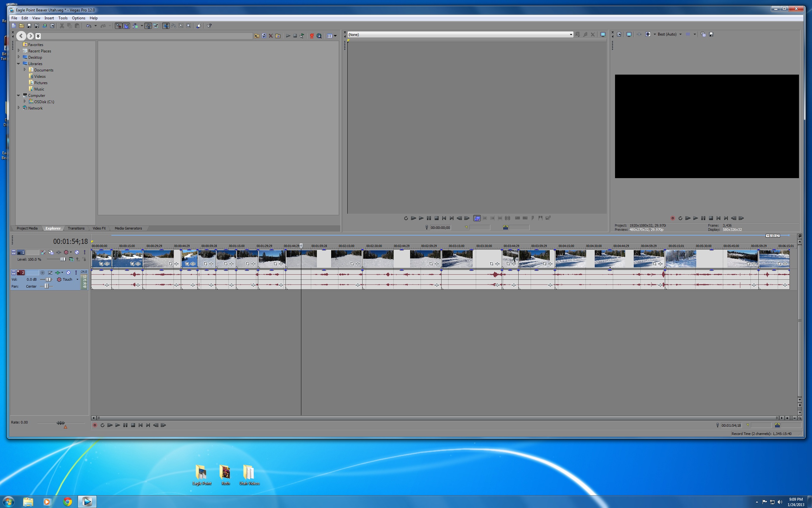
Task: Click the Cut scissors icon
Action: [x=62, y=26]
